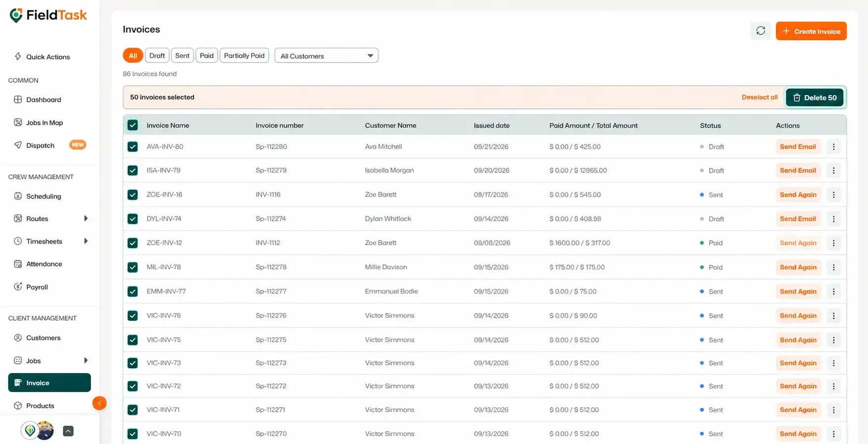Click the FieldTask logo
Image resolution: width=868 pixels, height=444 pixels.
coord(48,15)
